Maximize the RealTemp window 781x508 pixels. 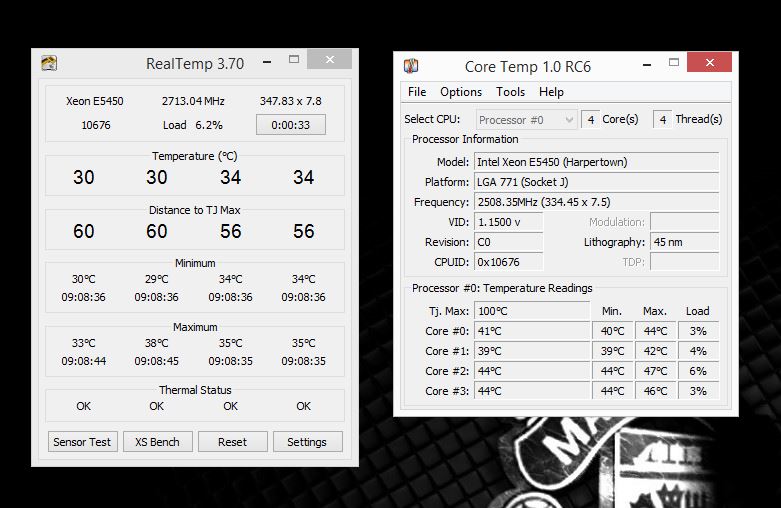point(294,59)
